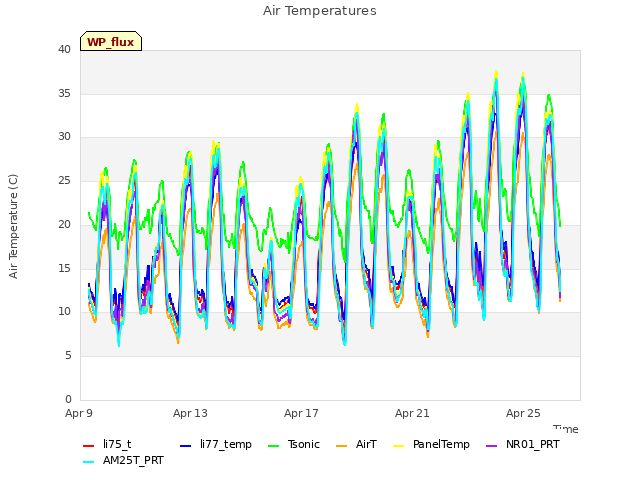Screen dimensions: 640x480
Task: Click the blue li77_temp legend color marker
Action: click(186, 445)
